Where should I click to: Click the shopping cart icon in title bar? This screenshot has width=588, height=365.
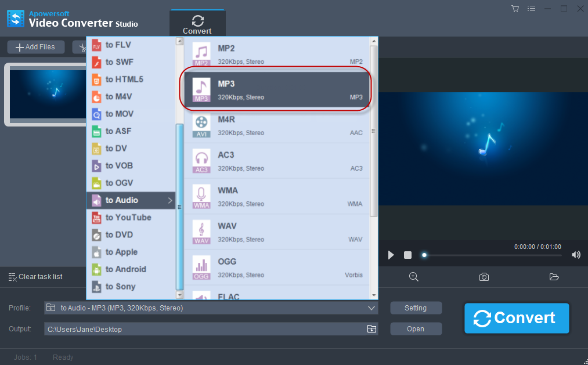(515, 9)
